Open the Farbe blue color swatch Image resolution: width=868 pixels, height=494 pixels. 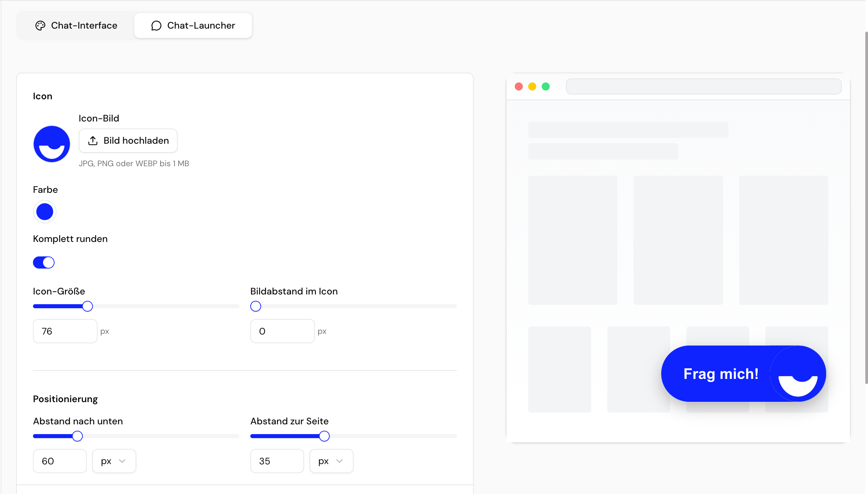[x=44, y=212]
